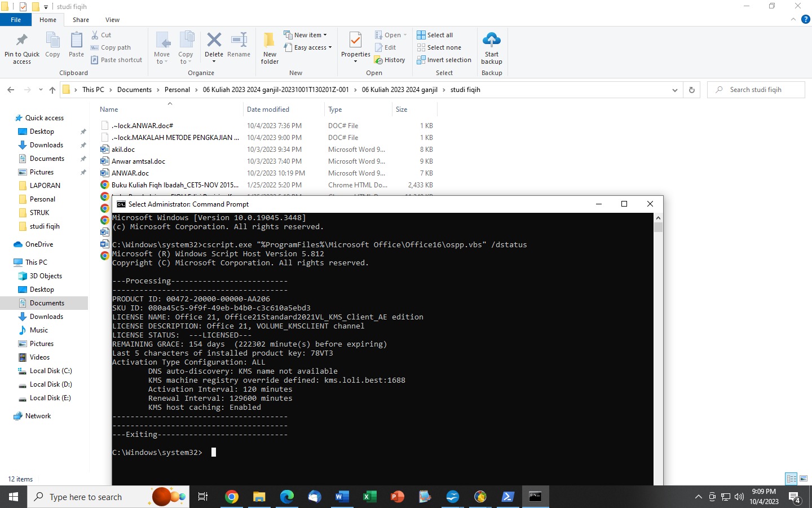Image resolution: width=812 pixels, height=508 pixels.
Task: Click Select none in ribbon
Action: (439, 47)
